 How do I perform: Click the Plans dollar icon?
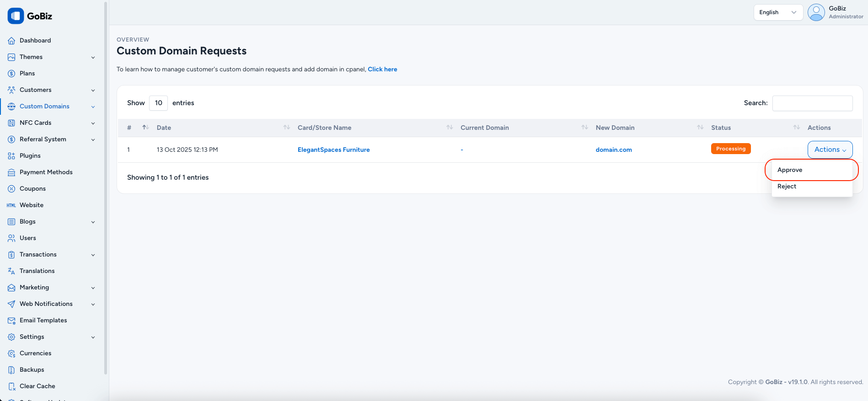click(x=11, y=74)
